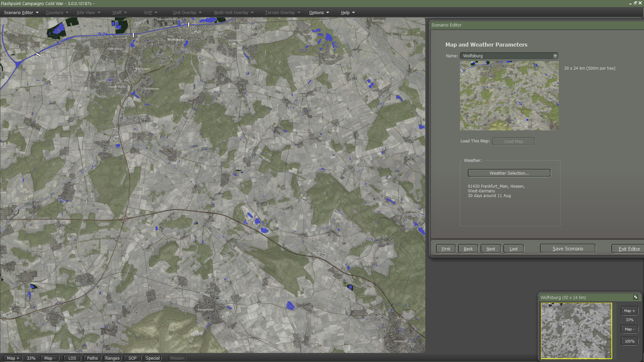This screenshot has height=362, width=644.
Task: Open the map Name dropdown arrow
Action: pos(555,56)
